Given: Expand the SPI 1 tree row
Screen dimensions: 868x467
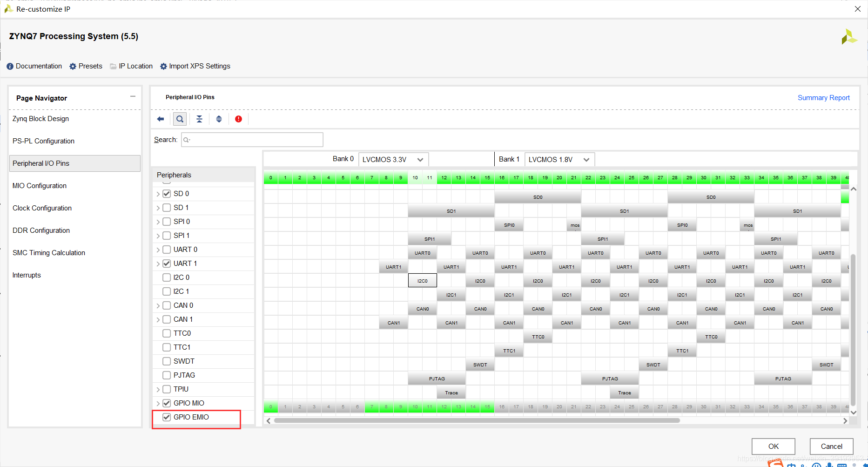Looking at the screenshot, I should point(158,236).
